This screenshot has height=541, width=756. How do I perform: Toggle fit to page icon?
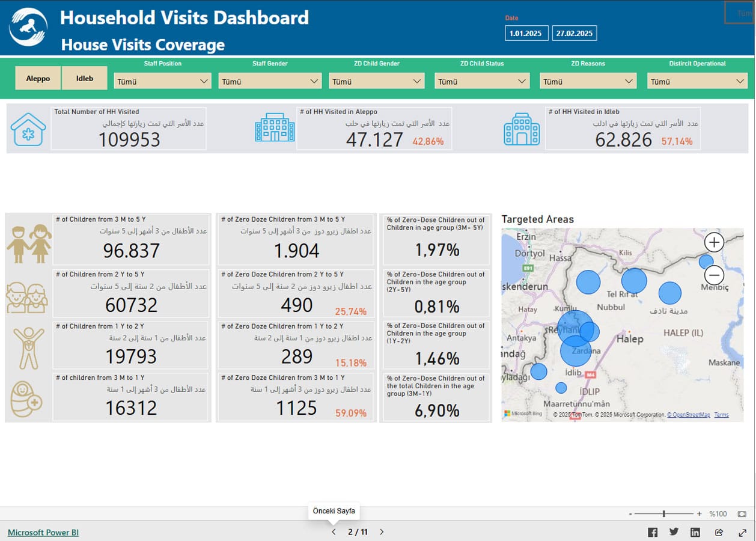(742, 514)
